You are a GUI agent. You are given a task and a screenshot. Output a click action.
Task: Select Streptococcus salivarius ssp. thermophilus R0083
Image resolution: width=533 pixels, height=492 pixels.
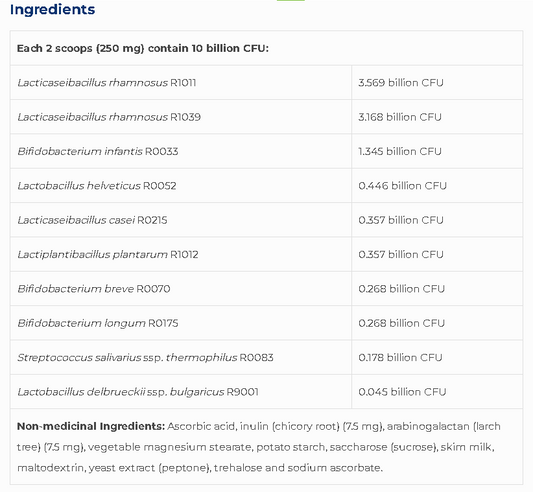point(145,357)
